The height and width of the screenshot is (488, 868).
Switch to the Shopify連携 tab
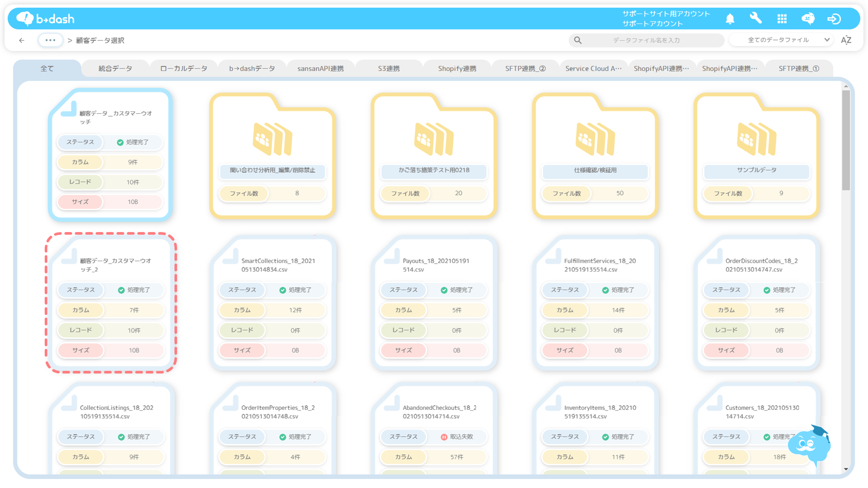(457, 69)
